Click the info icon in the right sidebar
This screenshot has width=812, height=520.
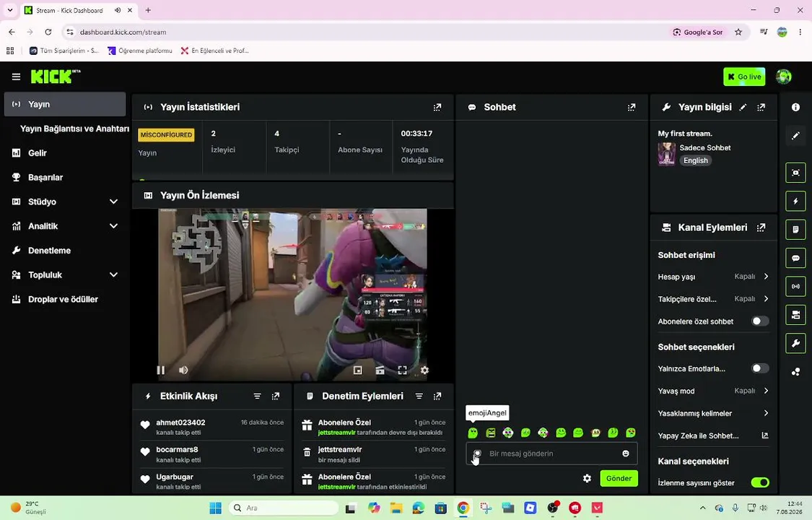coord(795,107)
